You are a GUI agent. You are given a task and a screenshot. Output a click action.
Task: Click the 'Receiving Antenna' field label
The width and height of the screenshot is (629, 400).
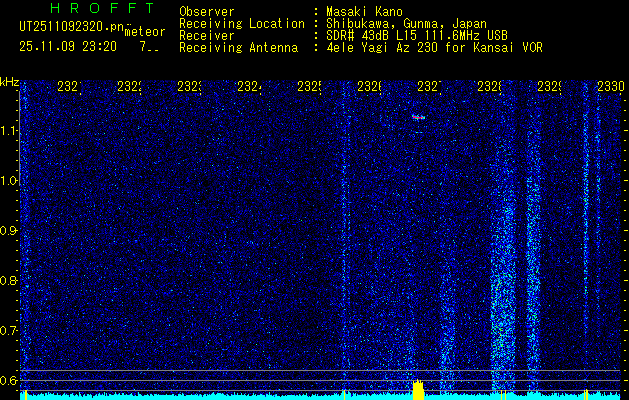(x=238, y=48)
